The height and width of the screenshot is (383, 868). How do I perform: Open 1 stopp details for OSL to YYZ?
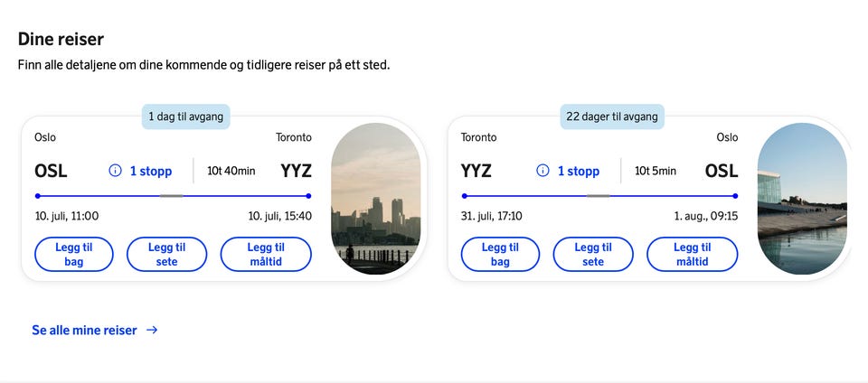coord(151,172)
